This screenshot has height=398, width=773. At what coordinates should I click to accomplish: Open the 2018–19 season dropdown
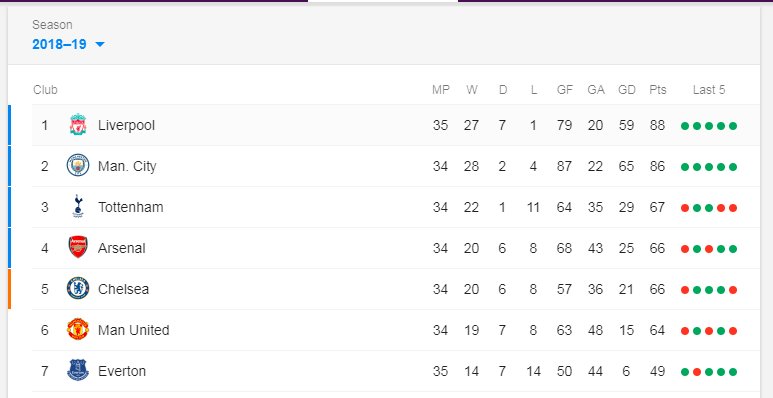(x=69, y=44)
